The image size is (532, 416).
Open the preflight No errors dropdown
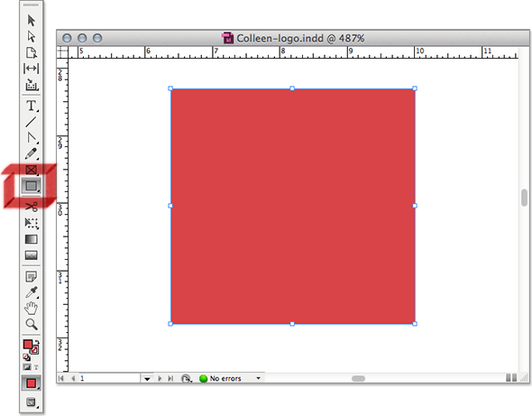point(258,378)
